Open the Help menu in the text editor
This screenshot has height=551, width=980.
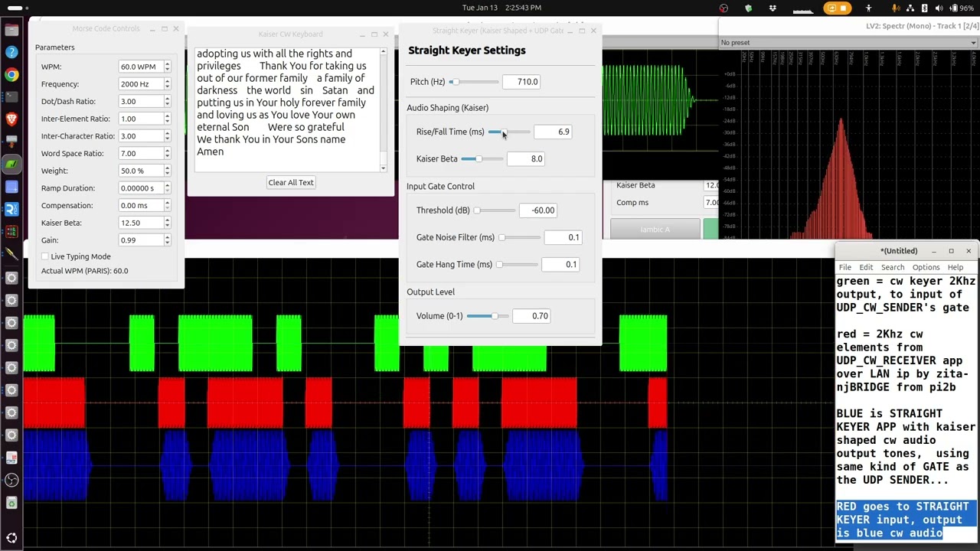pos(955,267)
